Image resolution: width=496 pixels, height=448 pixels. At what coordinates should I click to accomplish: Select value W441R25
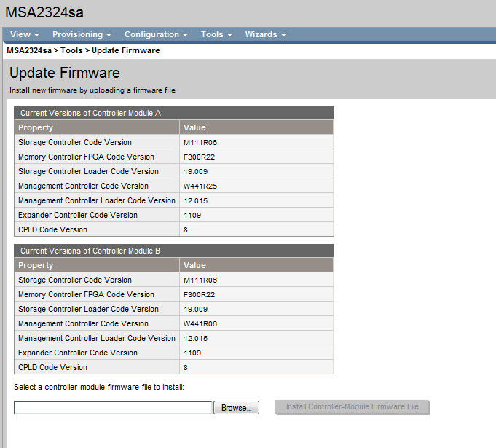[200, 186]
